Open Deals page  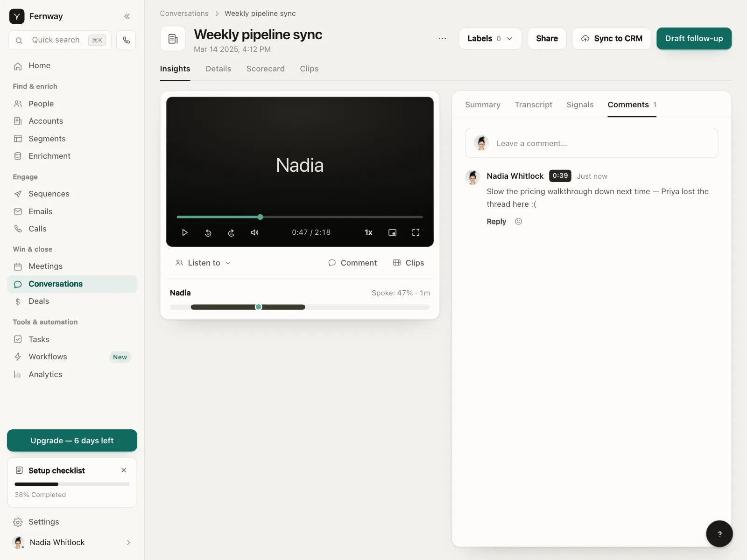[x=72, y=301]
